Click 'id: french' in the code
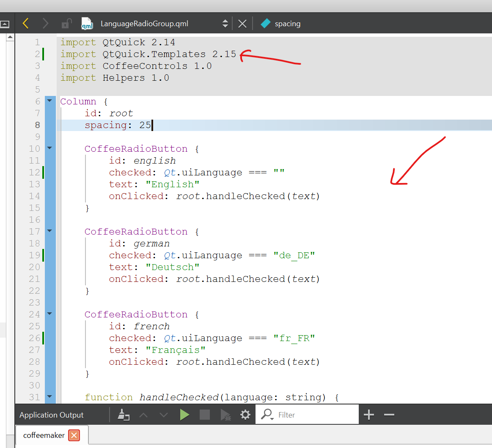The width and height of the screenshot is (492, 448). [x=139, y=326]
